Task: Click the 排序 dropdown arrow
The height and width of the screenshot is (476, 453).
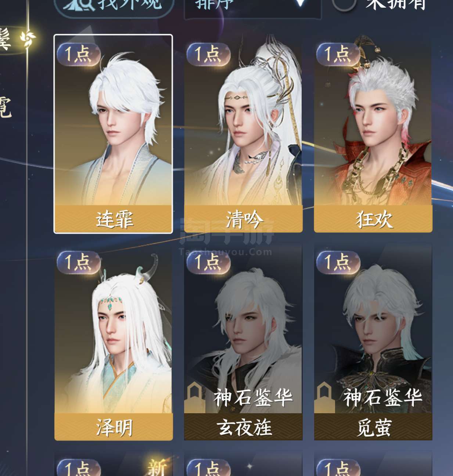Action: click(x=300, y=3)
